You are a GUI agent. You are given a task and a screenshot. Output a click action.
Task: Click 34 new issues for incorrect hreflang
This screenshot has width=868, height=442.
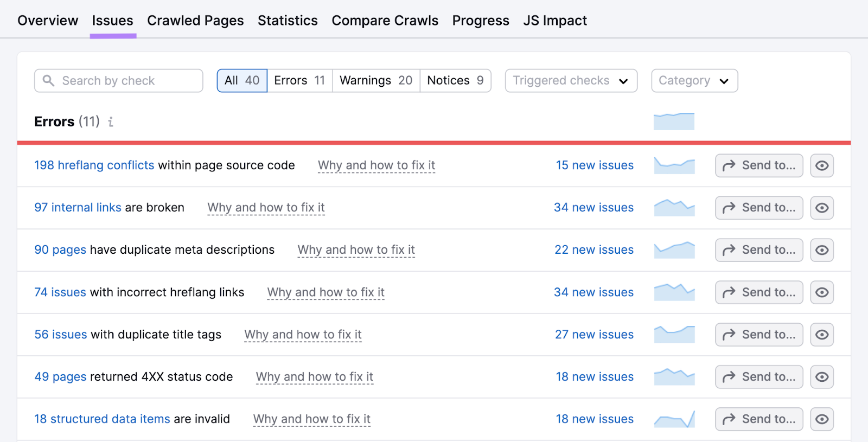point(593,292)
